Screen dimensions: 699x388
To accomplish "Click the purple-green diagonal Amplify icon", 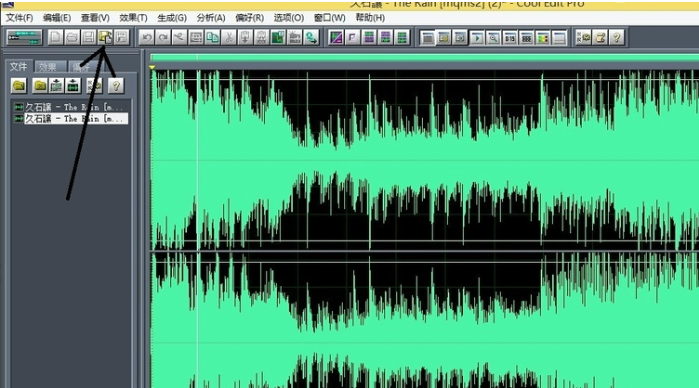I will pyautogui.click(x=336, y=37).
